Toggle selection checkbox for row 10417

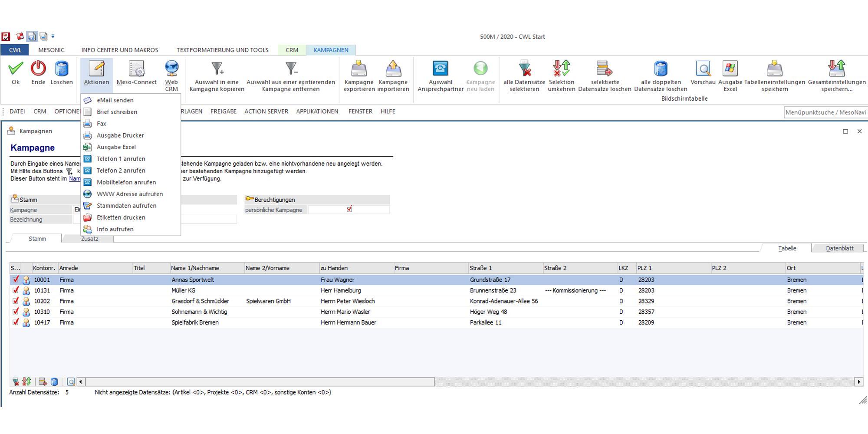click(x=16, y=322)
